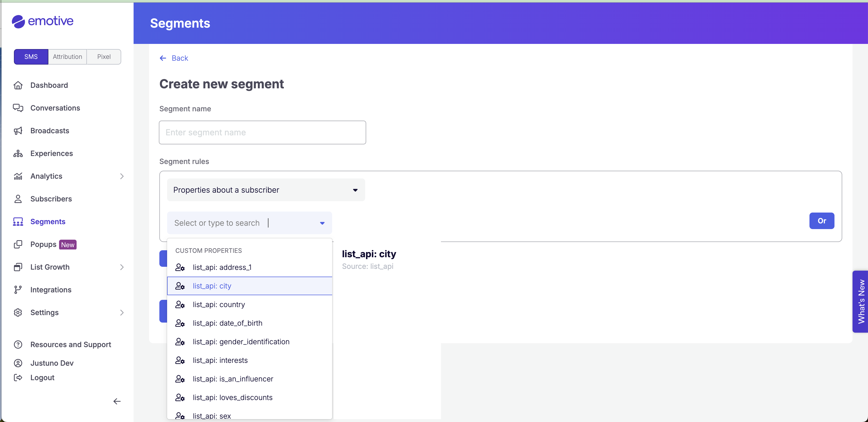The width and height of the screenshot is (868, 422).
Task: Open the What's New side tab
Action: point(861,301)
